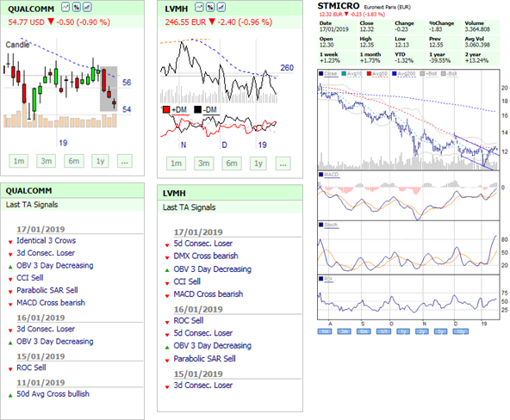The height and width of the screenshot is (420, 510).
Task: Open more periods on QUALCOMM chart
Action: 125,161
